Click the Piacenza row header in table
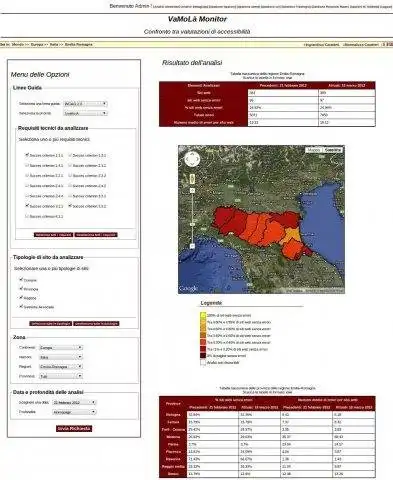Screen dimensions: 393x480 [x=173, y=452]
